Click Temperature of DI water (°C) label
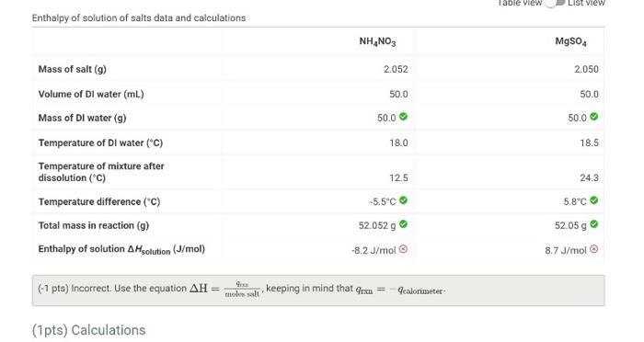This screenshot has height=342, width=644. [100, 142]
